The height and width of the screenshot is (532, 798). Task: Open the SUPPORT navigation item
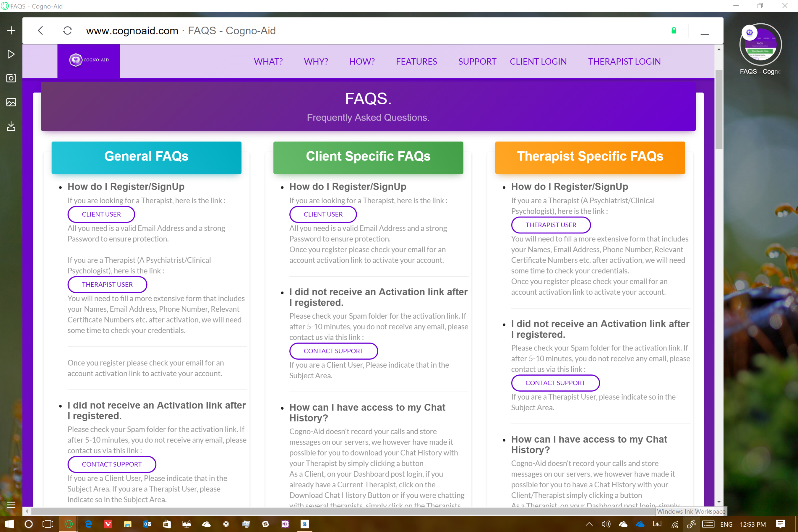(x=477, y=61)
